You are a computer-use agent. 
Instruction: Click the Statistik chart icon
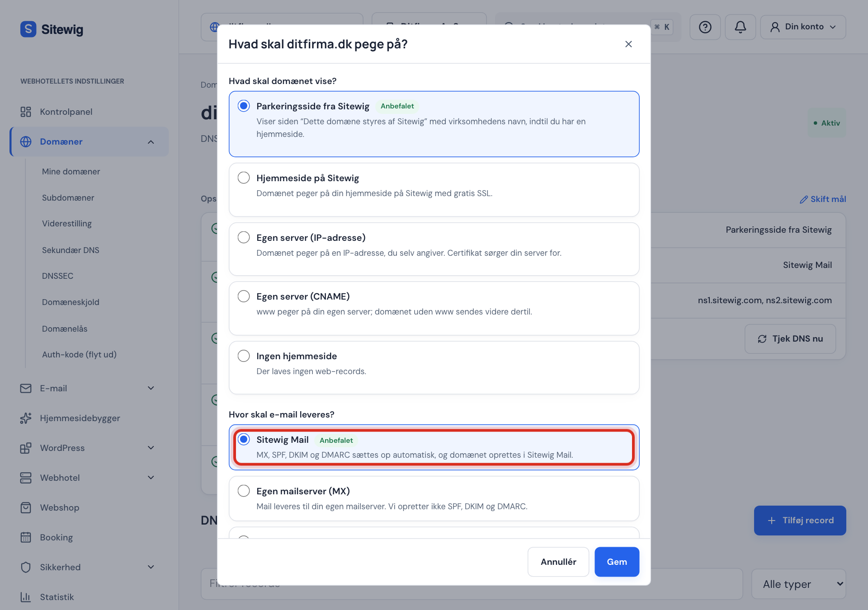26,597
